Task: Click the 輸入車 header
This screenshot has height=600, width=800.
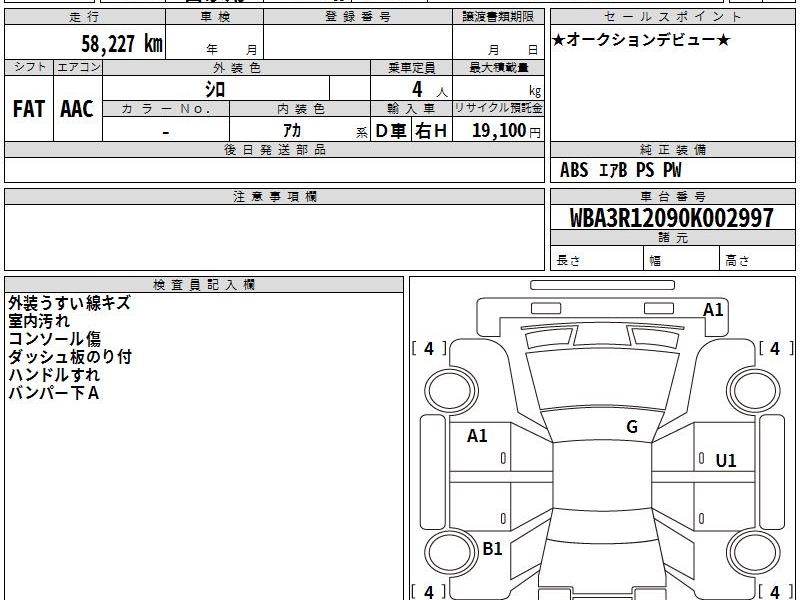Action: pos(412,109)
